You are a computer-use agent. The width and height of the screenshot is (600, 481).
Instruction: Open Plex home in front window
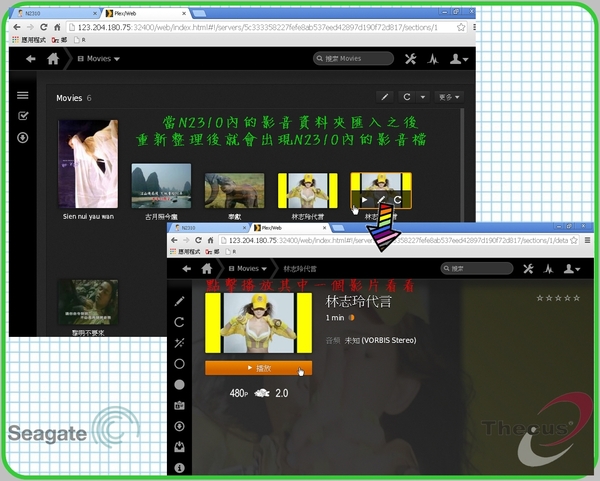(x=207, y=268)
